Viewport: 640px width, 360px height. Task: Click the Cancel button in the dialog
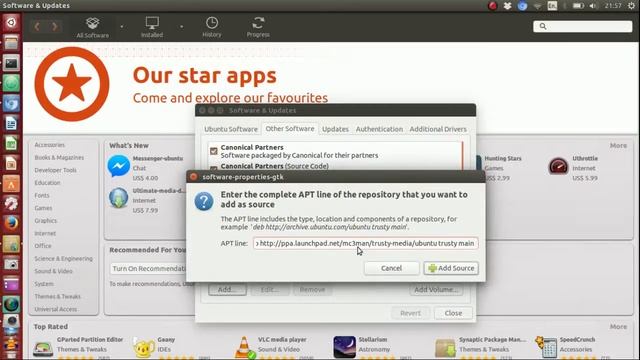pyautogui.click(x=391, y=268)
